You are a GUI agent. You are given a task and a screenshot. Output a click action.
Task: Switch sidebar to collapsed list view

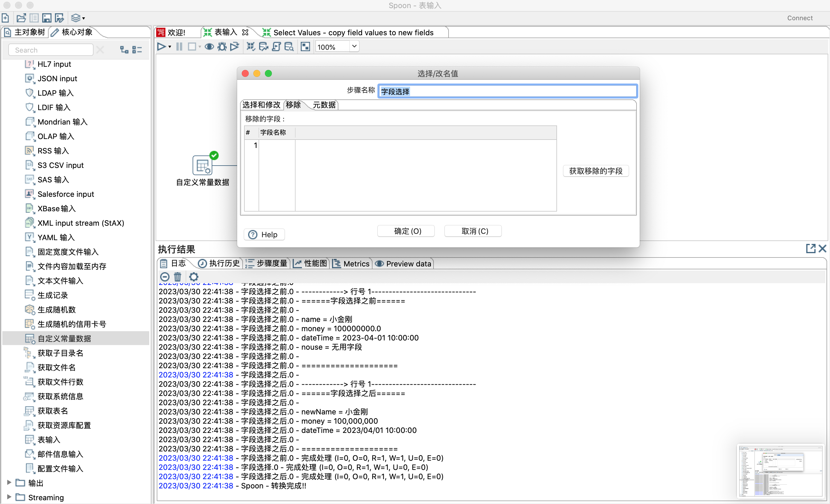pos(137,50)
